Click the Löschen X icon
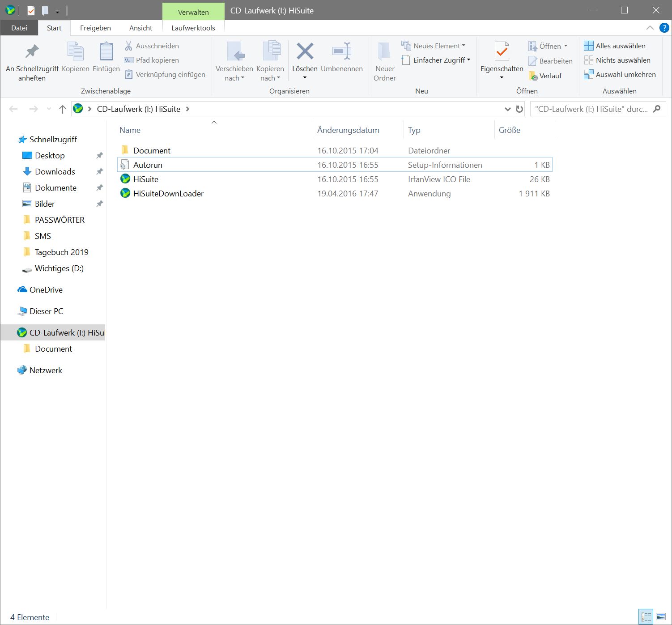This screenshot has height=625, width=672. tap(305, 51)
